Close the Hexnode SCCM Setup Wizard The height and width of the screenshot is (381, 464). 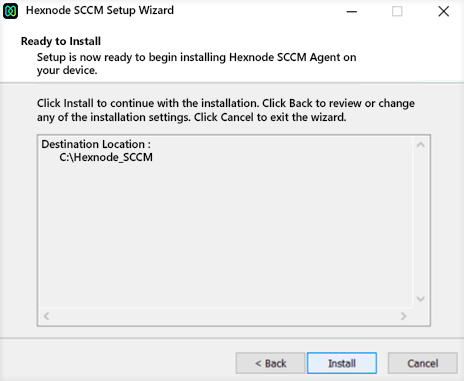tap(443, 11)
